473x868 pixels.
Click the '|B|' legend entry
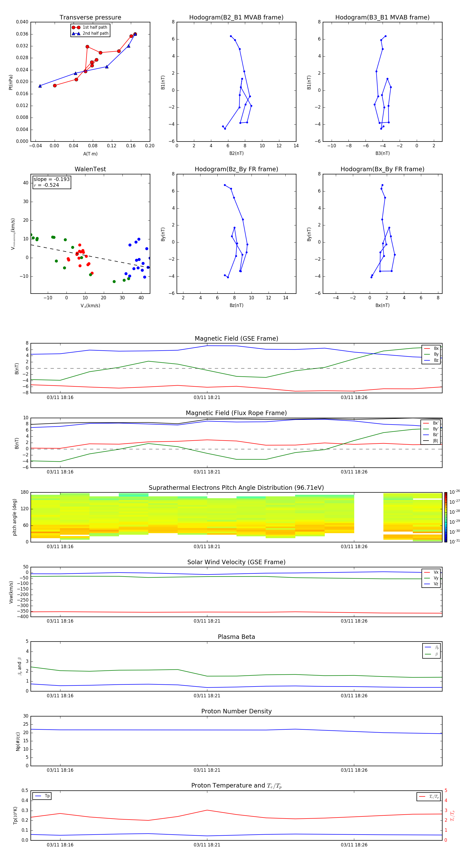pyautogui.click(x=431, y=441)
